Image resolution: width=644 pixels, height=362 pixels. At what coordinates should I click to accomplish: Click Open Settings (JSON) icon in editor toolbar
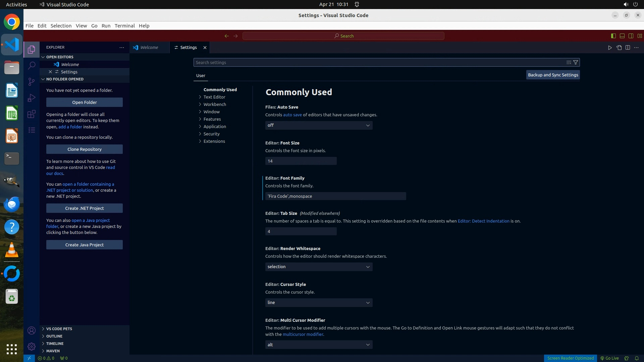tap(619, 48)
